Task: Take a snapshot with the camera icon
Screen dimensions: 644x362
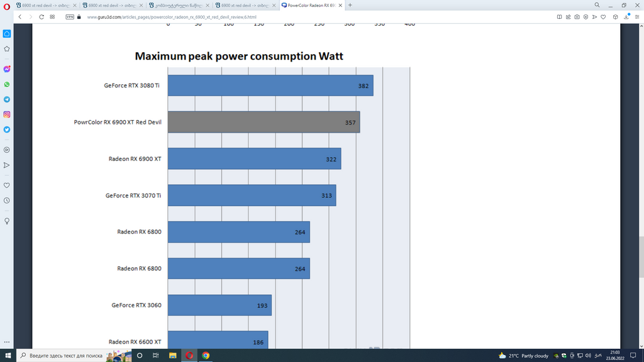Action: (577, 17)
